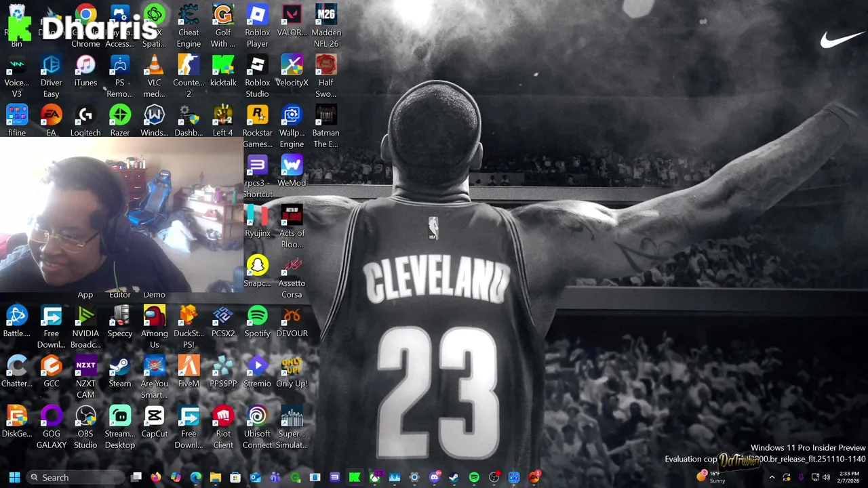Select NVIDIA Broadcast desktop icon
Viewport: 868px width, 488px height.
[x=85, y=327]
